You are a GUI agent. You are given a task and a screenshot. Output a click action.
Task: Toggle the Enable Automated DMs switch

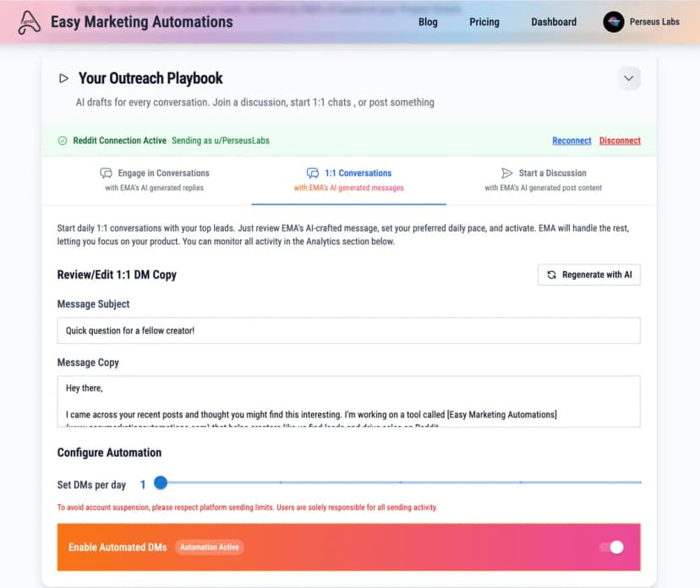611,547
